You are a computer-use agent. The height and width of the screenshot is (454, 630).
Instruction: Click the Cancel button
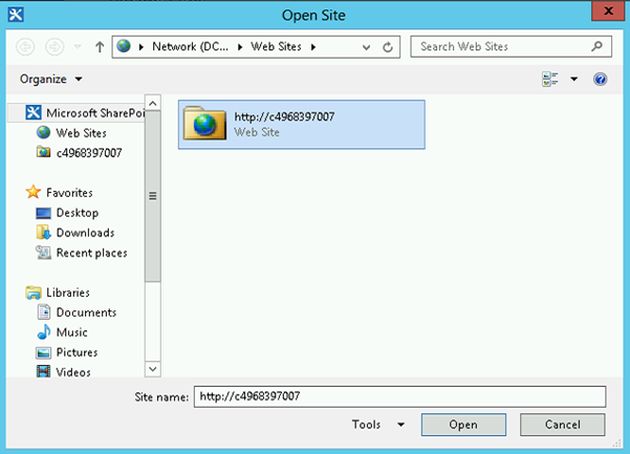[562, 425]
